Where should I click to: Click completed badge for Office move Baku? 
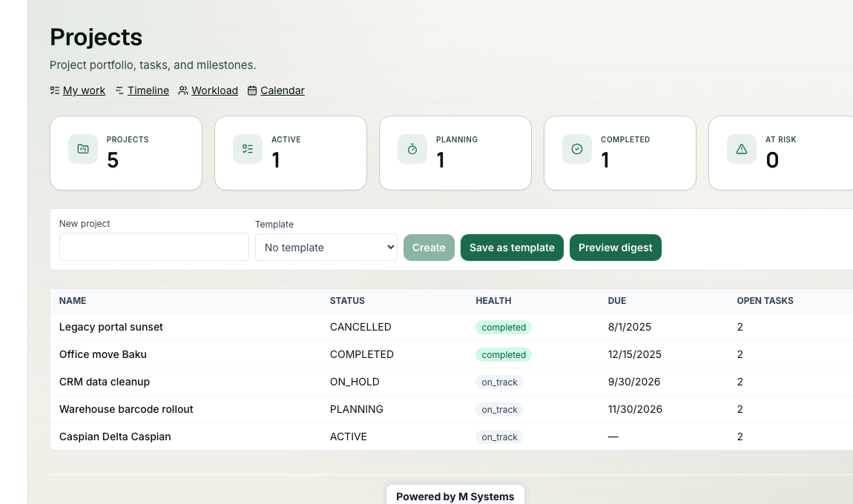click(x=504, y=354)
